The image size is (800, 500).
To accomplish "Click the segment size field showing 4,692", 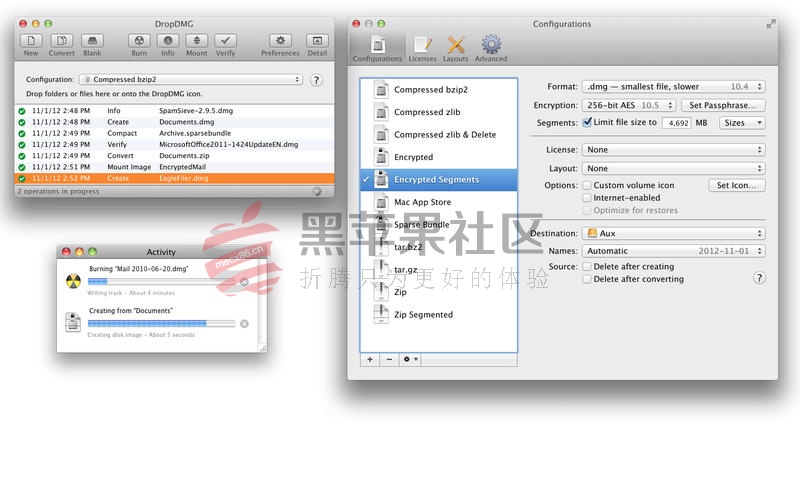I will point(677,123).
